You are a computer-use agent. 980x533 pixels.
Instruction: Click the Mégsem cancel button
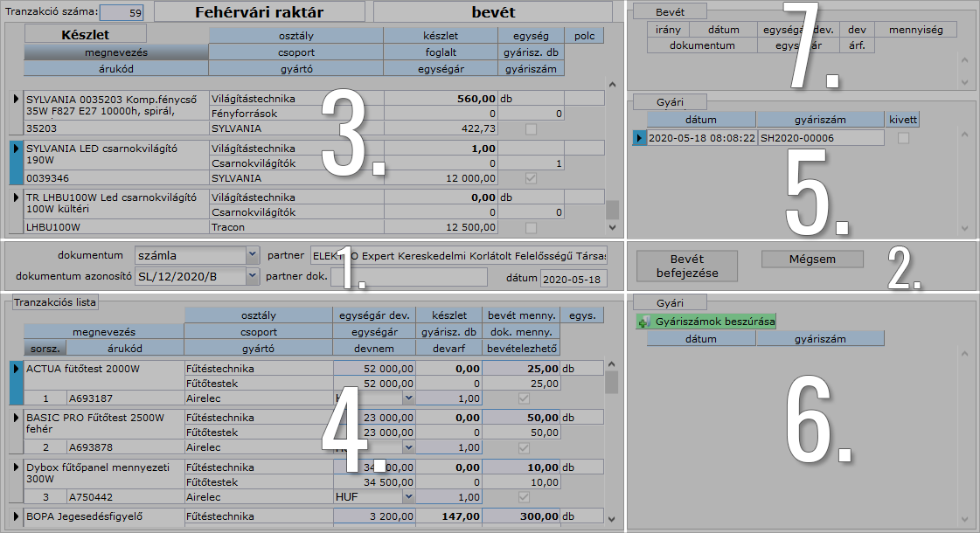(812, 259)
